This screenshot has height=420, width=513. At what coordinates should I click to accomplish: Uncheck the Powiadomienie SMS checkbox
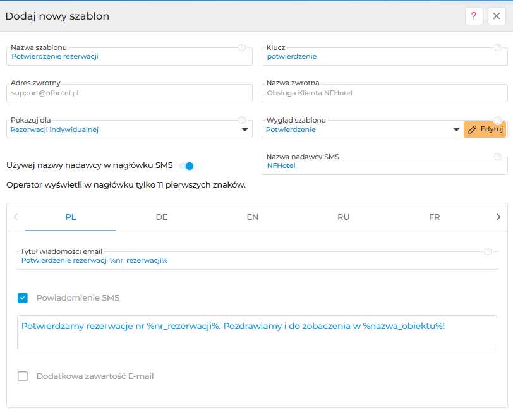pyautogui.click(x=23, y=298)
